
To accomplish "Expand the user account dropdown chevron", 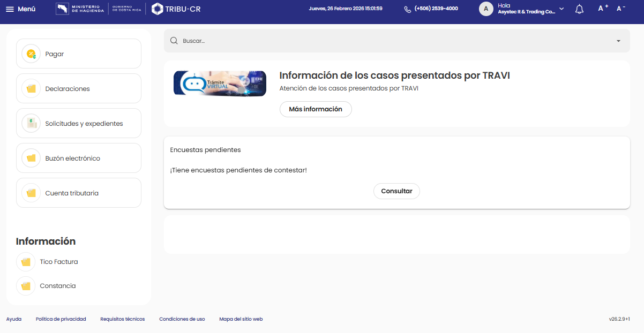I will [x=561, y=9].
